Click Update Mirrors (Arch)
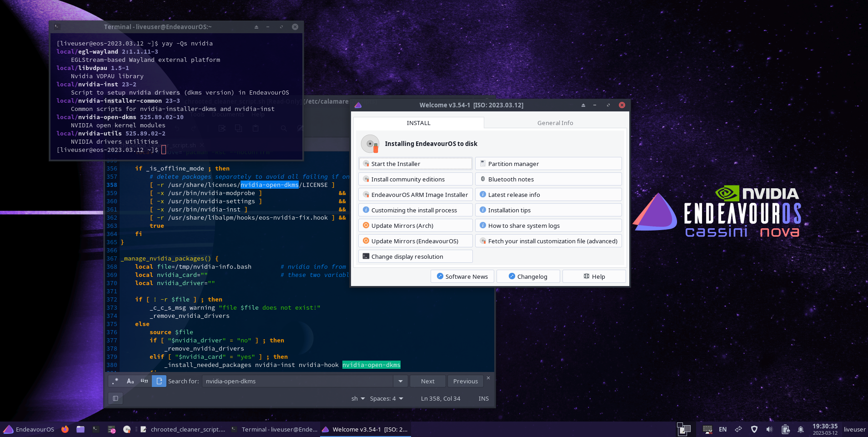868x437 pixels. pos(416,226)
